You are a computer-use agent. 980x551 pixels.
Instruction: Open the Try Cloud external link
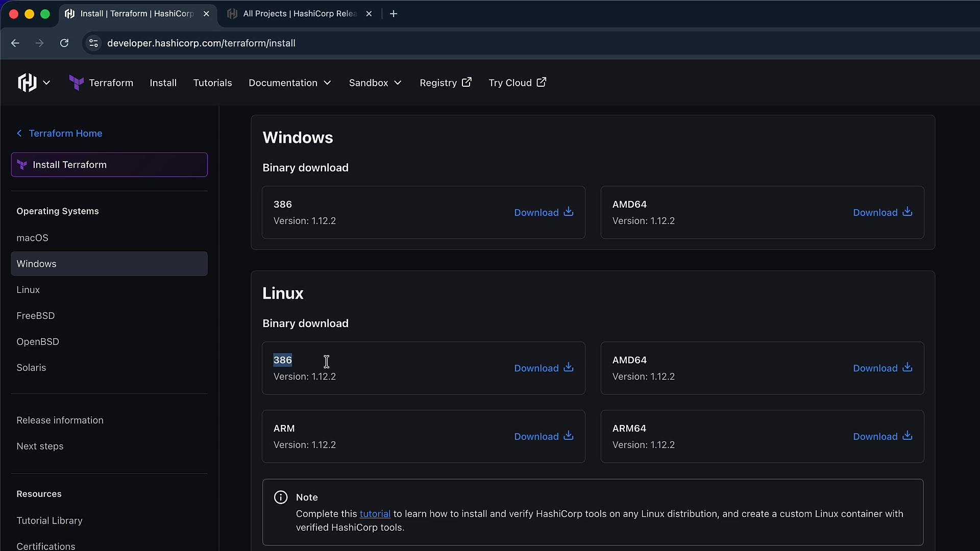[x=517, y=83]
